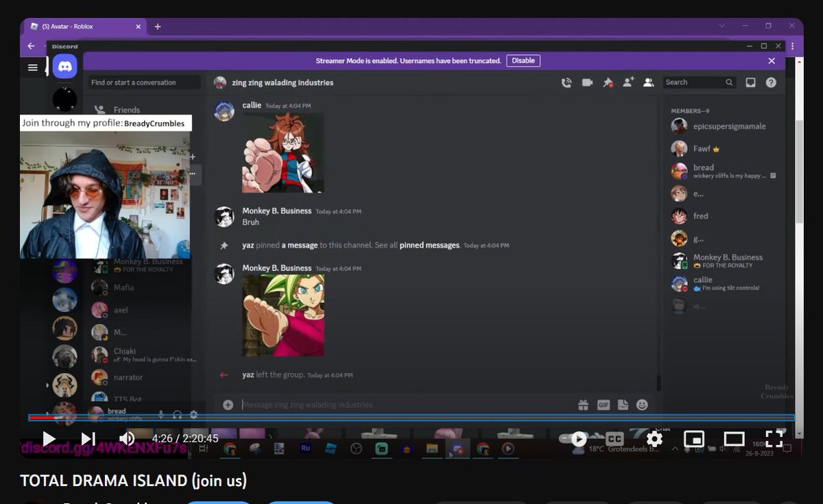
Task: Open the emoji picker
Action: [642, 405]
